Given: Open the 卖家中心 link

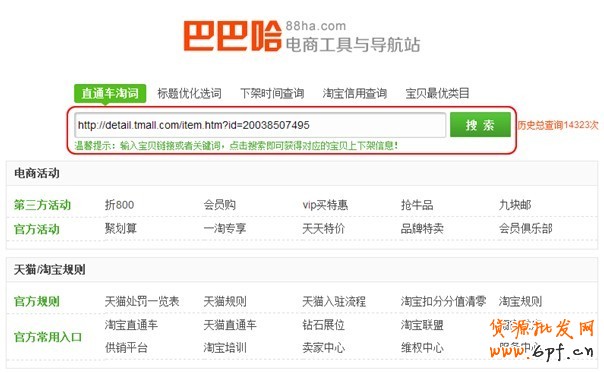Looking at the screenshot, I should (324, 348).
